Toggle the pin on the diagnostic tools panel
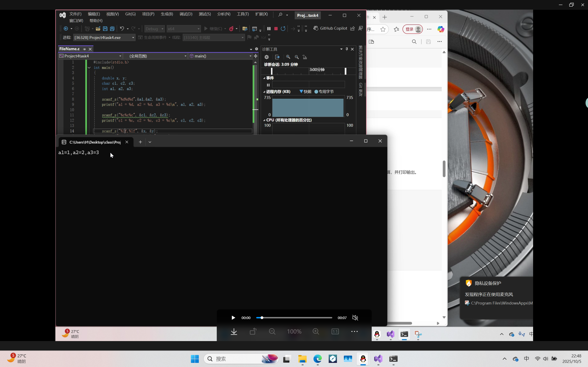 (347, 49)
